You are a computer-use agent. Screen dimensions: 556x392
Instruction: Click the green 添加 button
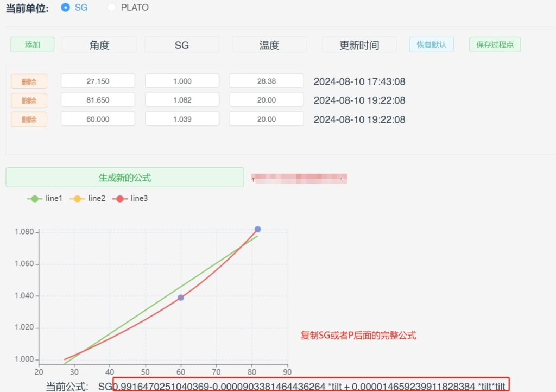coord(33,45)
